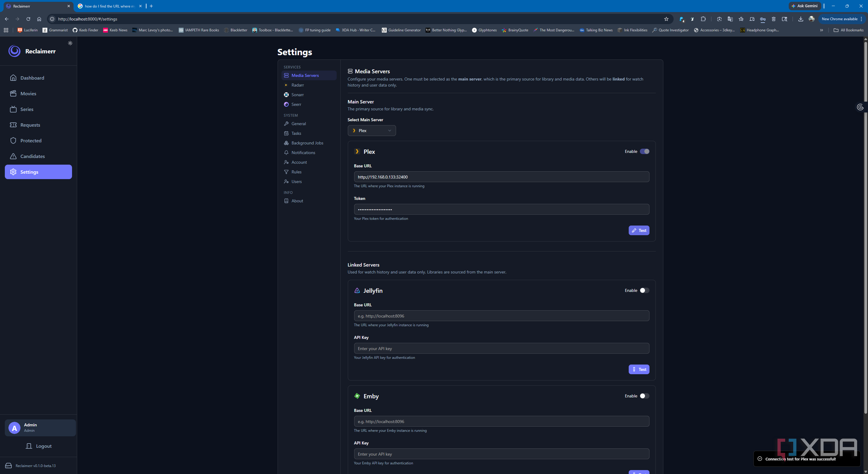Viewport: 868px width, 474px height.
Task: Open the Series section
Action: [x=38, y=109]
